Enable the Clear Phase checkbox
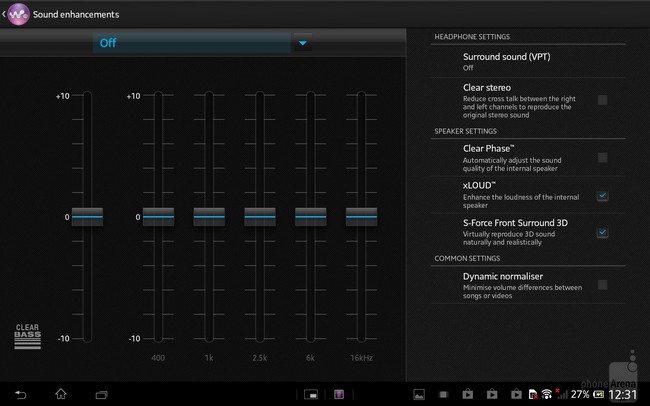 point(602,158)
